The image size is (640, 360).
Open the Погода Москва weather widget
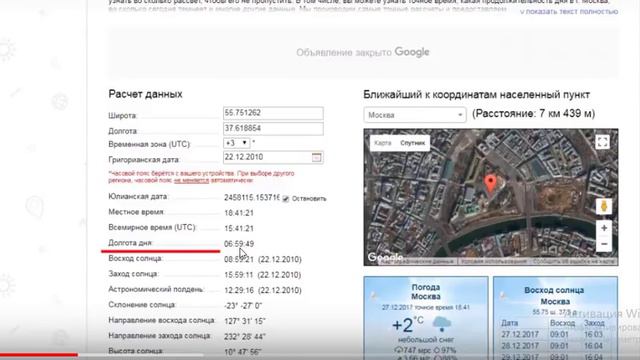click(x=426, y=318)
